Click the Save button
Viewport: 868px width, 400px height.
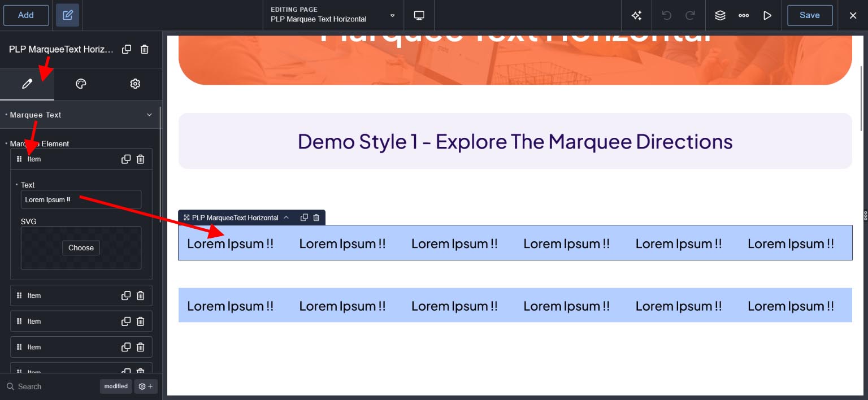(x=810, y=15)
